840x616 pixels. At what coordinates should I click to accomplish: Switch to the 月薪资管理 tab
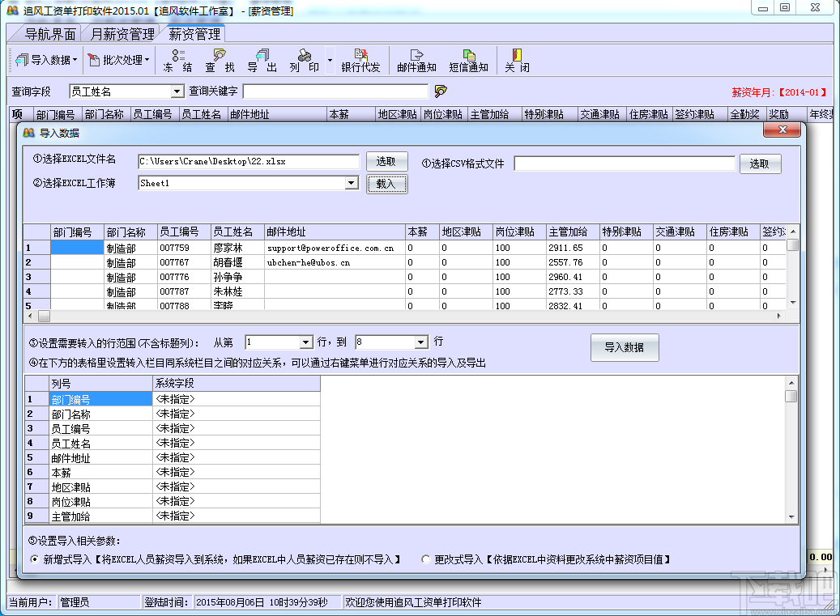pyautogui.click(x=122, y=34)
